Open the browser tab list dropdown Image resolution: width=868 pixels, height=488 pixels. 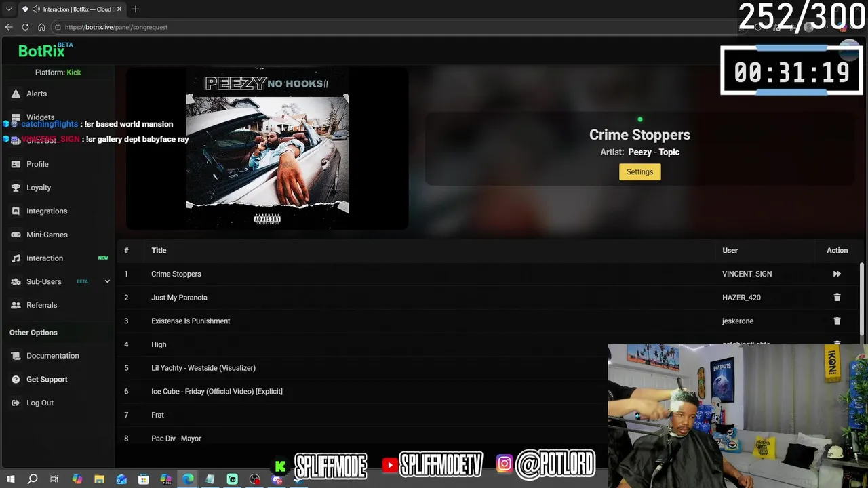[9, 9]
